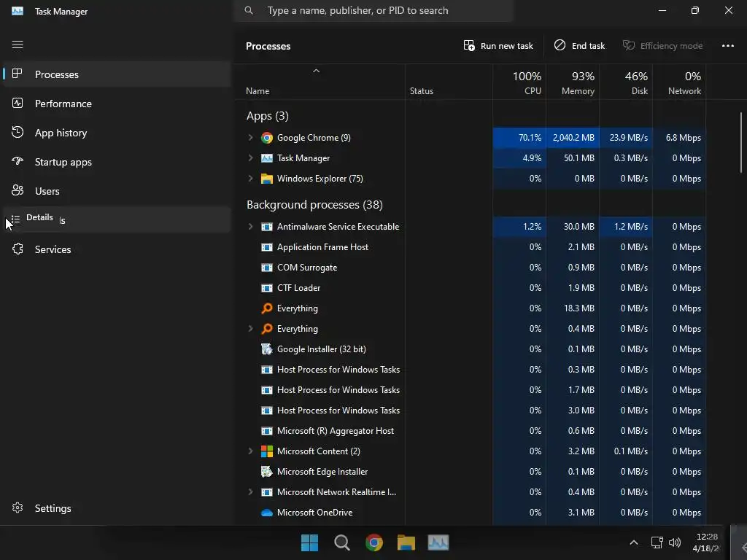The image size is (747, 560).
Task: Open the Windows Start button on taskbar
Action: click(x=309, y=542)
